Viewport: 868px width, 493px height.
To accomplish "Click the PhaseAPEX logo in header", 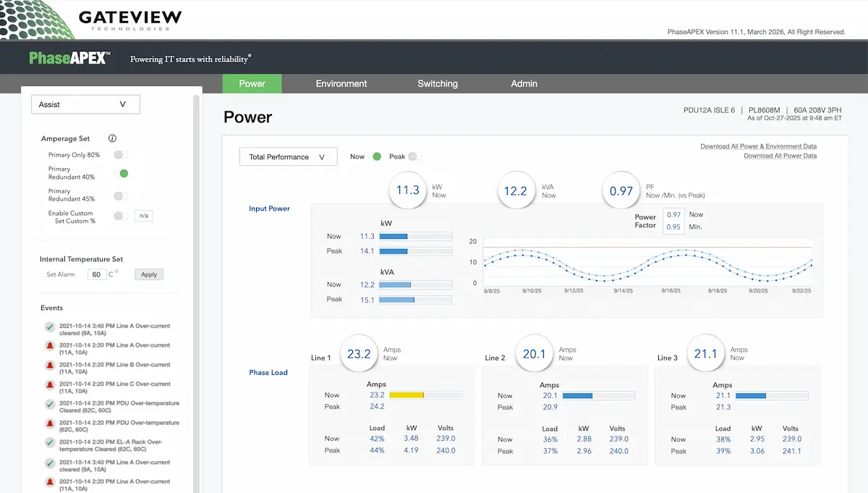I will 70,59.
